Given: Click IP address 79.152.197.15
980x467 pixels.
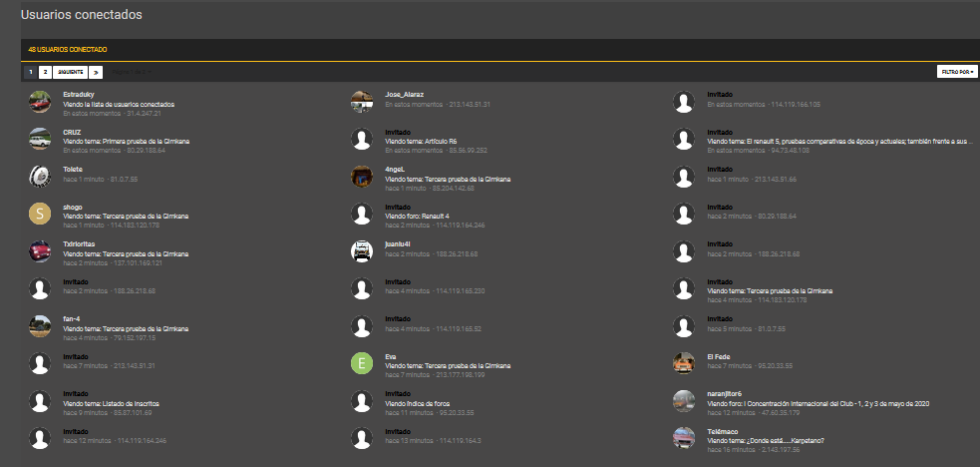Looking at the screenshot, I should point(135,338).
